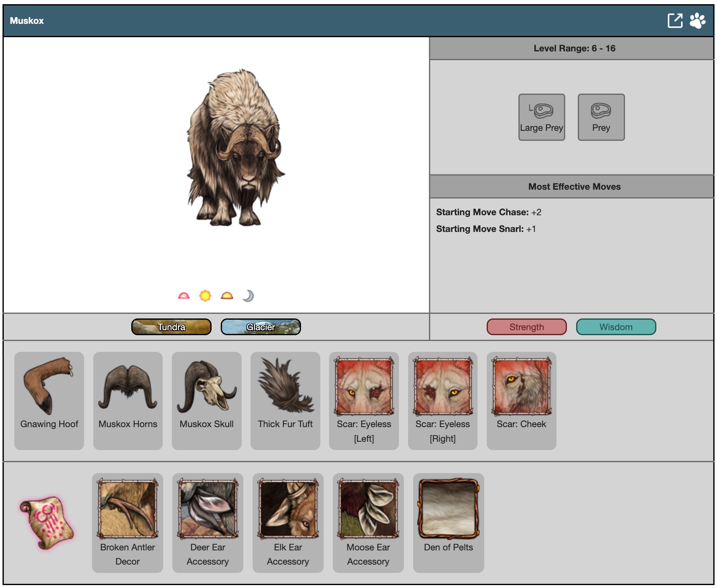Open the Gnawing Hoof item
717x588 pixels.
(x=49, y=400)
